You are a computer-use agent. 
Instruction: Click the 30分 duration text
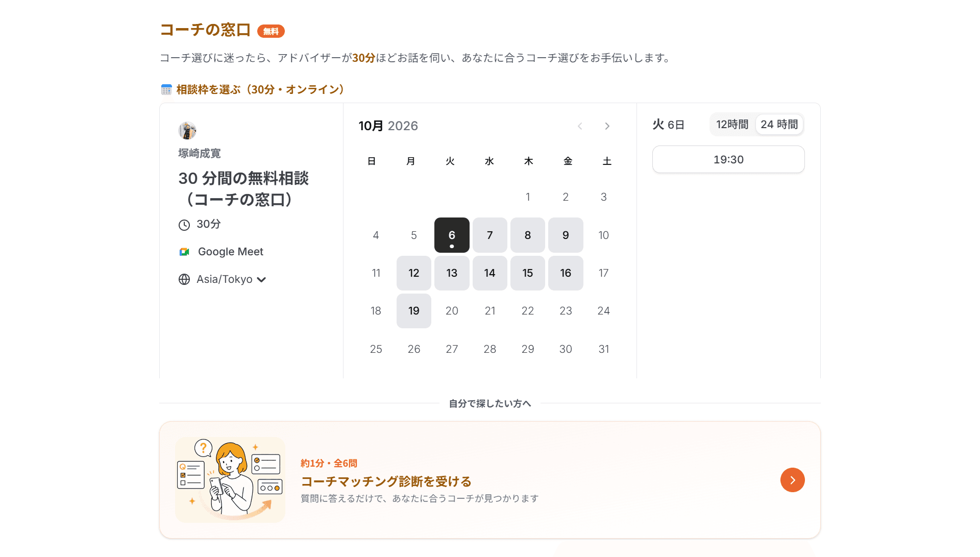(x=209, y=224)
